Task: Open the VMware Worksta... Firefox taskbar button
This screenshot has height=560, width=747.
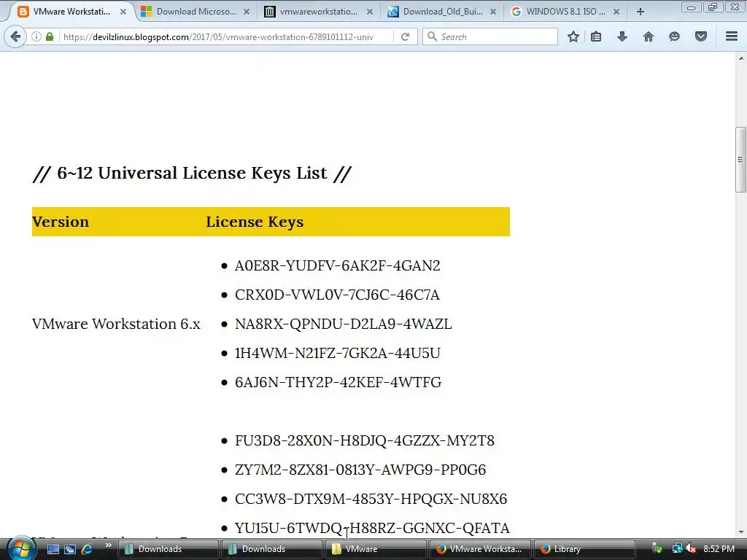Action: [x=479, y=549]
